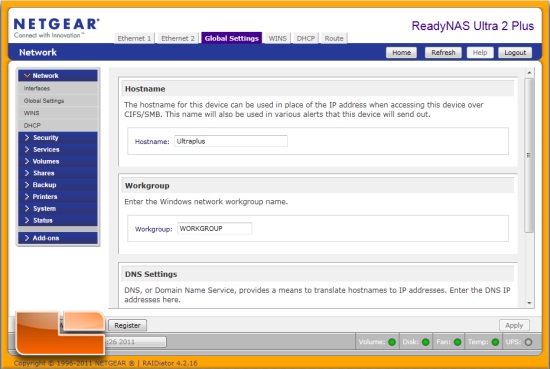Viewport: 550px width, 369px height.
Task: Collapse the Network section in sidebar
Action: [58, 75]
